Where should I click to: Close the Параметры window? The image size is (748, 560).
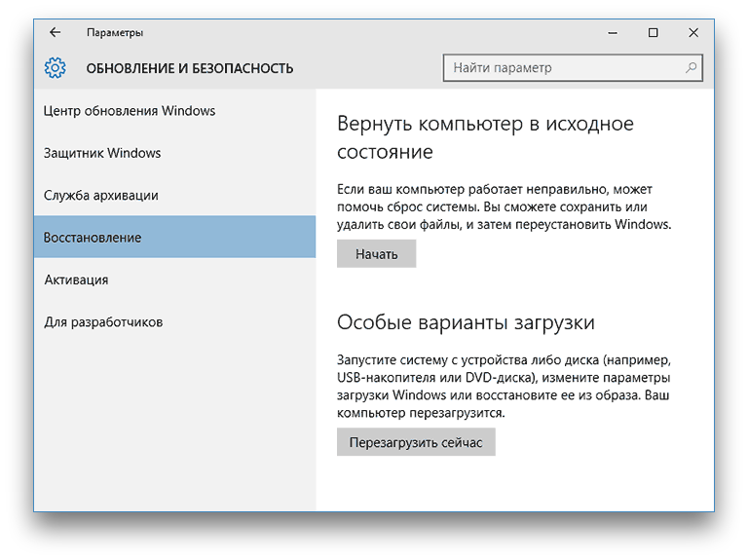tap(692, 32)
